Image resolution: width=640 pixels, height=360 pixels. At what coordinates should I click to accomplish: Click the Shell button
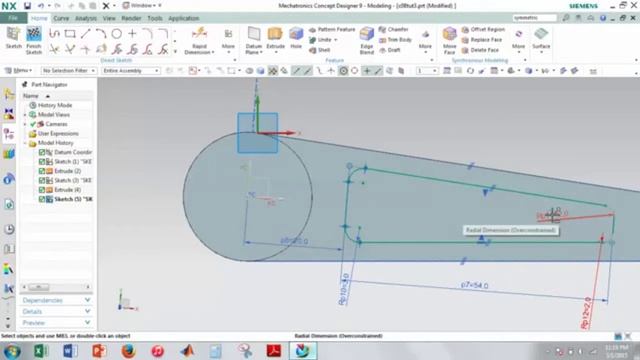point(320,50)
